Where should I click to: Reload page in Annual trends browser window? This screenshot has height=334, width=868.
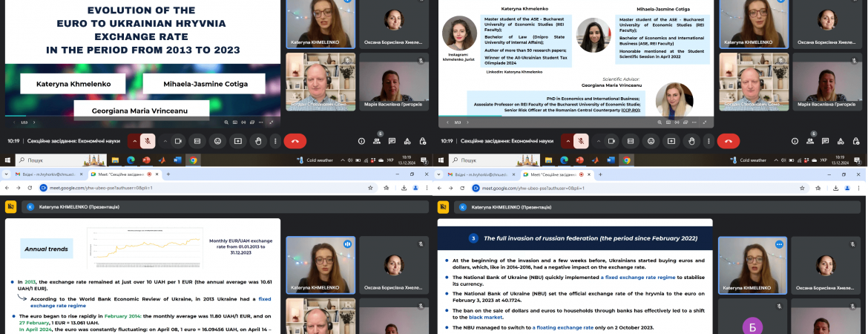pyautogui.click(x=30, y=188)
